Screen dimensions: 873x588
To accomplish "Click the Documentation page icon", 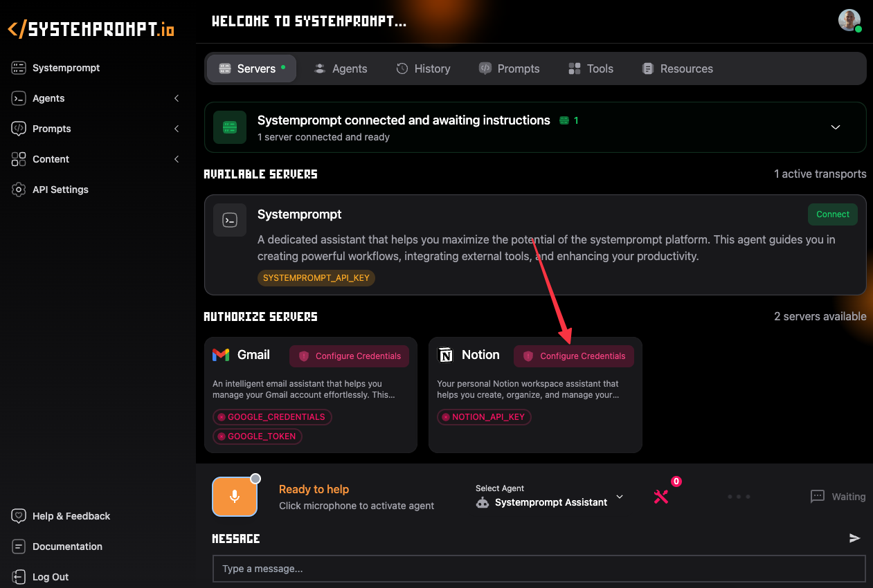I will pyautogui.click(x=19, y=546).
